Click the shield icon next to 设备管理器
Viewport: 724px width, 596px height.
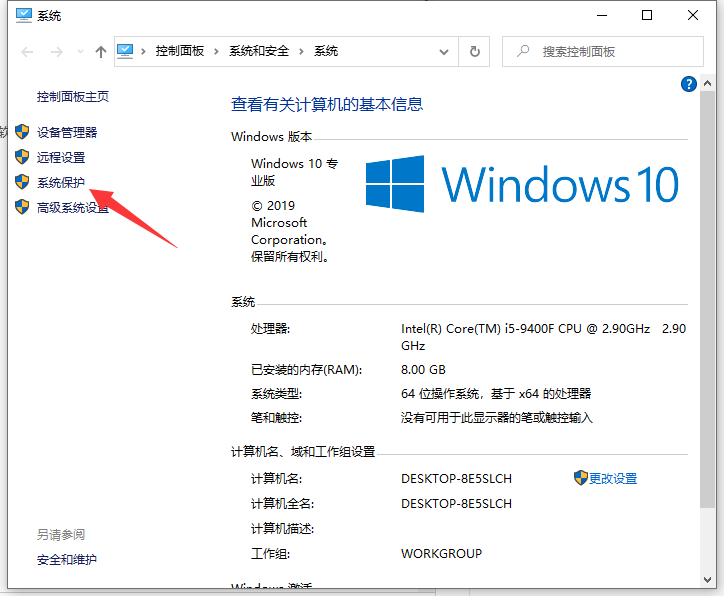pos(22,132)
